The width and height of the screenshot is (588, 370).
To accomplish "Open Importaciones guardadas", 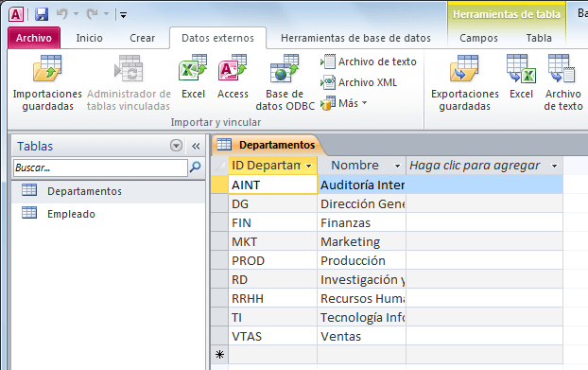I will (x=47, y=83).
